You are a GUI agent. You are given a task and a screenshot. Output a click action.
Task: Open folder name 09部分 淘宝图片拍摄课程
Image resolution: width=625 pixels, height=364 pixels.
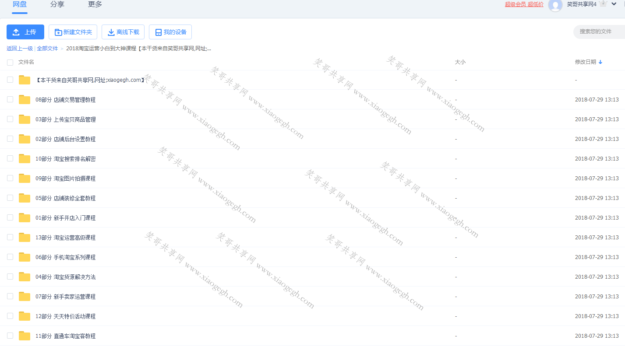pos(66,178)
